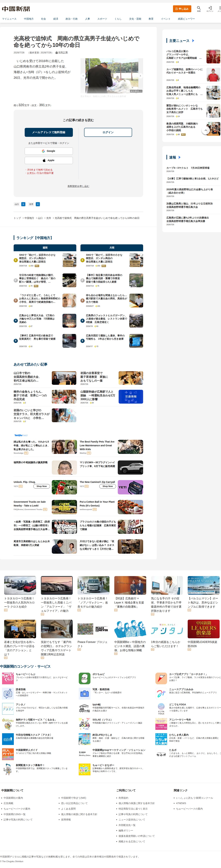The width and height of the screenshot is (221, 868).
Task: Open 経済 nav menu item
Action: click(56, 19)
